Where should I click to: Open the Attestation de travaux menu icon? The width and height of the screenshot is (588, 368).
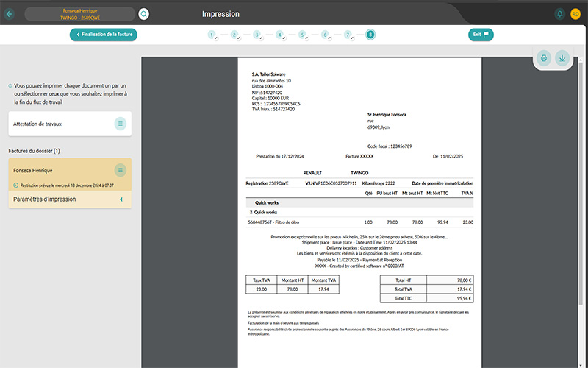point(121,124)
